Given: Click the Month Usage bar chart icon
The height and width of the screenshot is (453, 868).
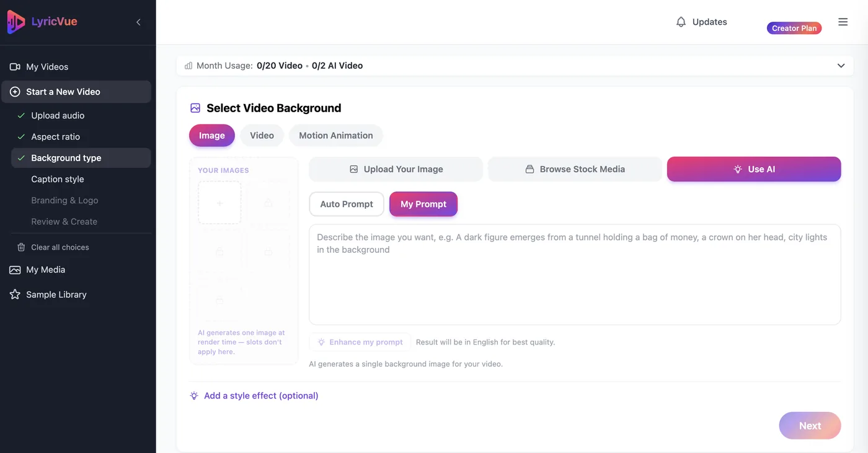Looking at the screenshot, I should pyautogui.click(x=188, y=66).
